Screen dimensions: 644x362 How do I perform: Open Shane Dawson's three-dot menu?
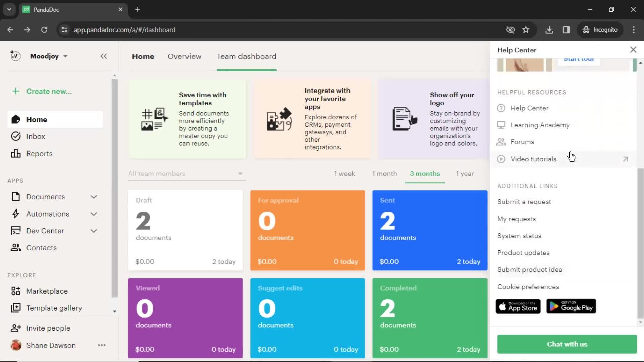pyautogui.click(x=102, y=345)
